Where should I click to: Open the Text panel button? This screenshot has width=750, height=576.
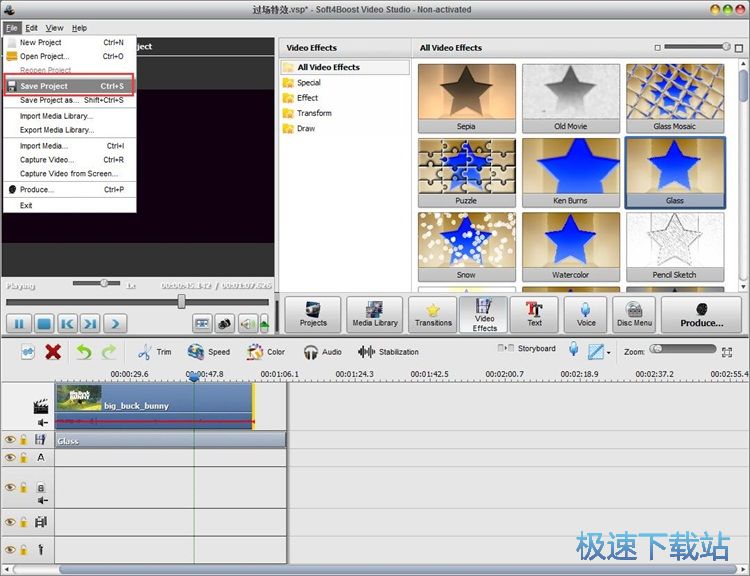[534, 314]
